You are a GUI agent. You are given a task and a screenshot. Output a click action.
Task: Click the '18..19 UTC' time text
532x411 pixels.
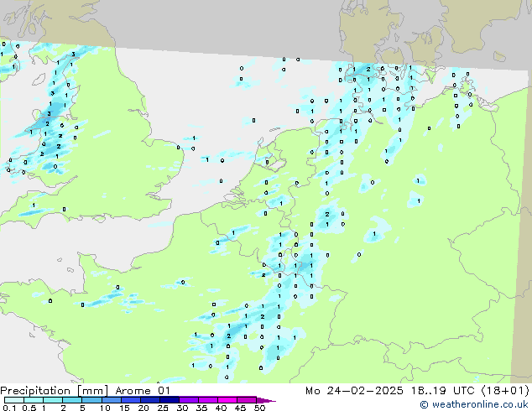(x=442, y=391)
